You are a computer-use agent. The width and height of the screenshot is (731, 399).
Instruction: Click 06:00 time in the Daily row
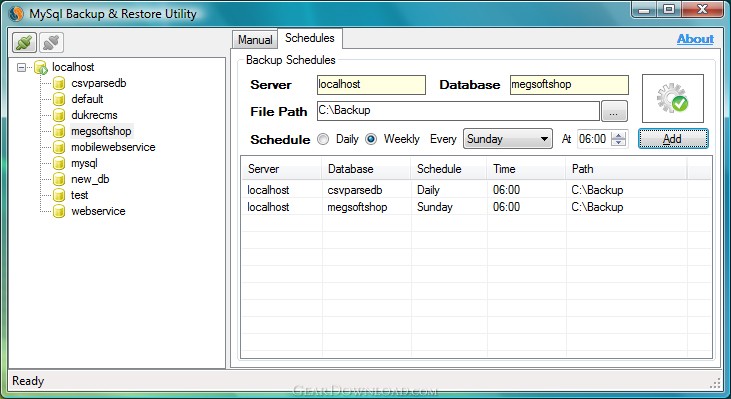point(506,190)
